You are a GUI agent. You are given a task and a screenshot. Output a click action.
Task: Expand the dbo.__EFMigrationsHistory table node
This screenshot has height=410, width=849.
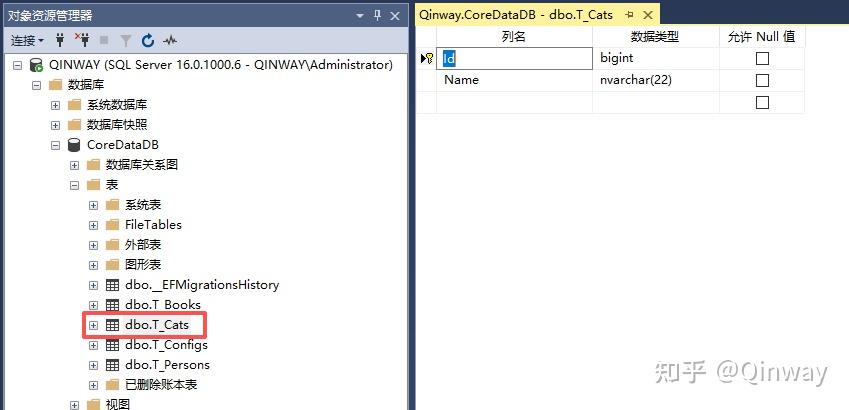[94, 285]
